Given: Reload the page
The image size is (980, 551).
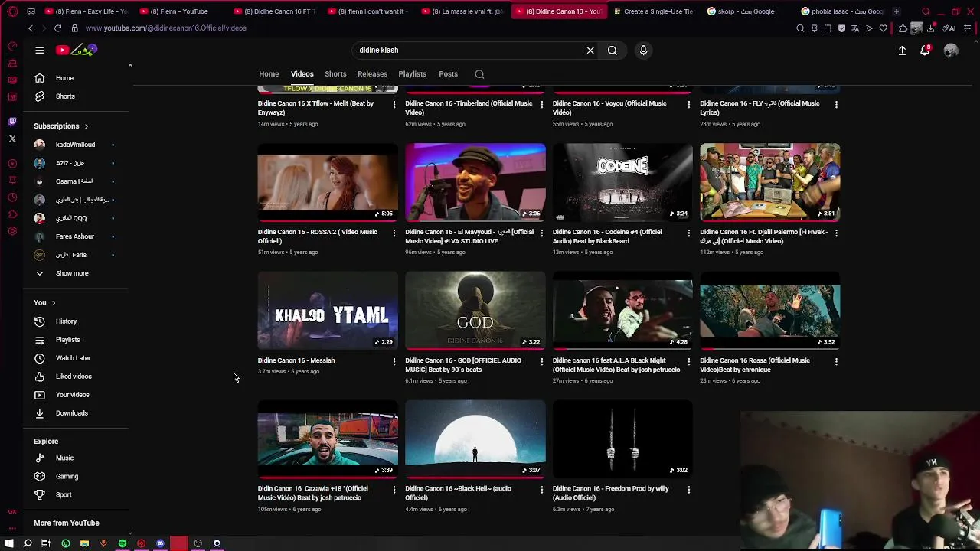Looking at the screenshot, I should (57, 28).
